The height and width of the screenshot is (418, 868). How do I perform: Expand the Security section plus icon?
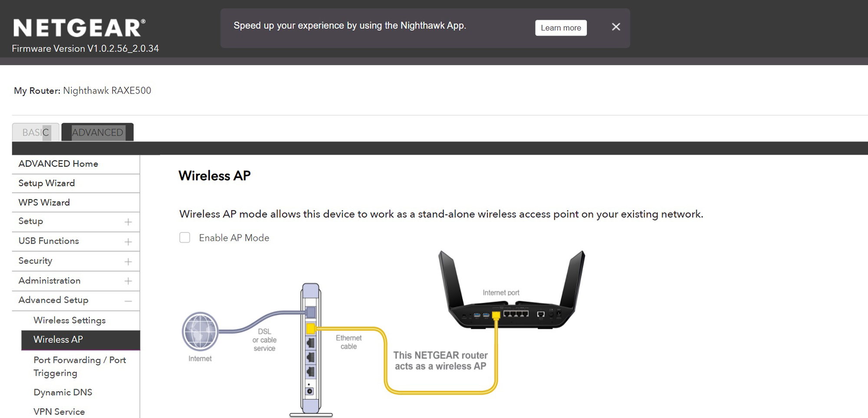pos(128,261)
